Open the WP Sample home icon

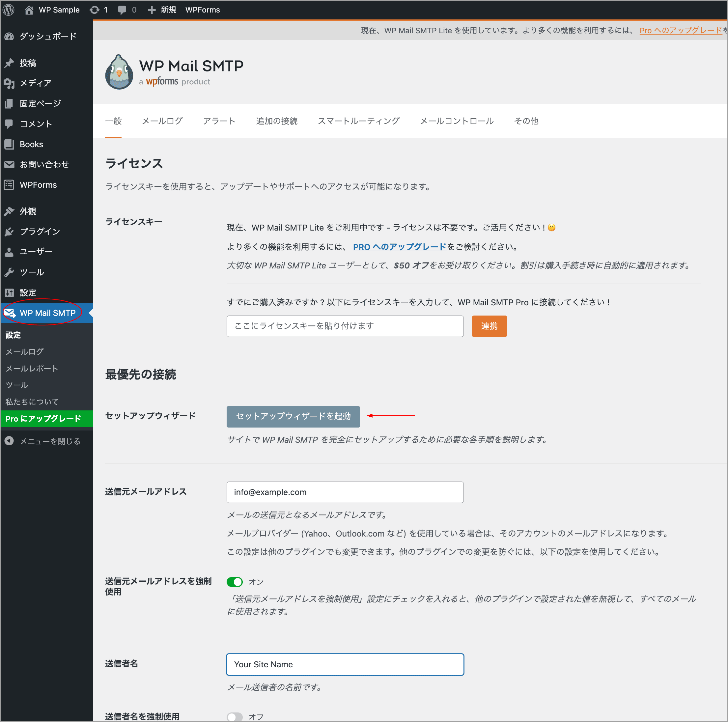tap(29, 10)
